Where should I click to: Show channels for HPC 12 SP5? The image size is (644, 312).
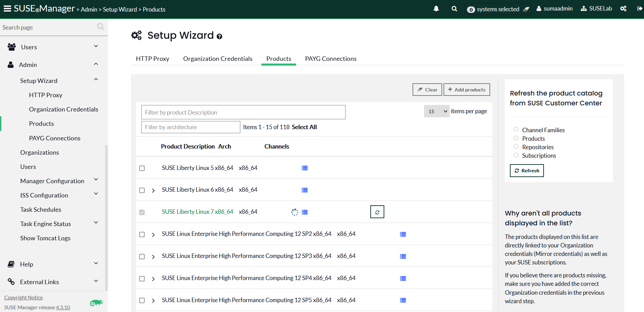point(403,300)
